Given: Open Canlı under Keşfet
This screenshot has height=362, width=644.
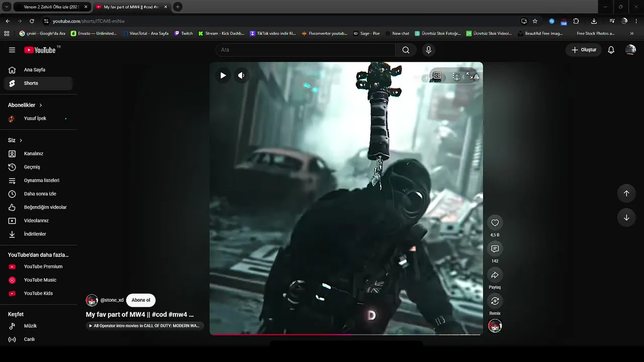Looking at the screenshot, I should (38, 339).
